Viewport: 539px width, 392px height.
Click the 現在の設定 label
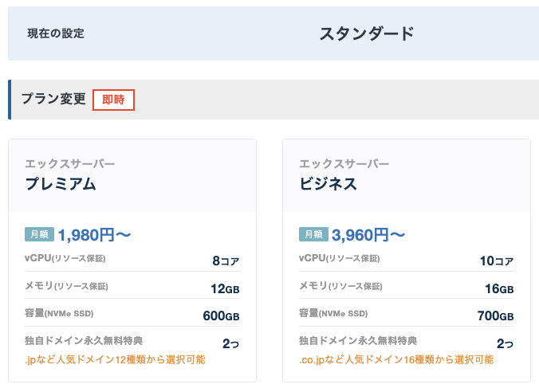coord(56,33)
